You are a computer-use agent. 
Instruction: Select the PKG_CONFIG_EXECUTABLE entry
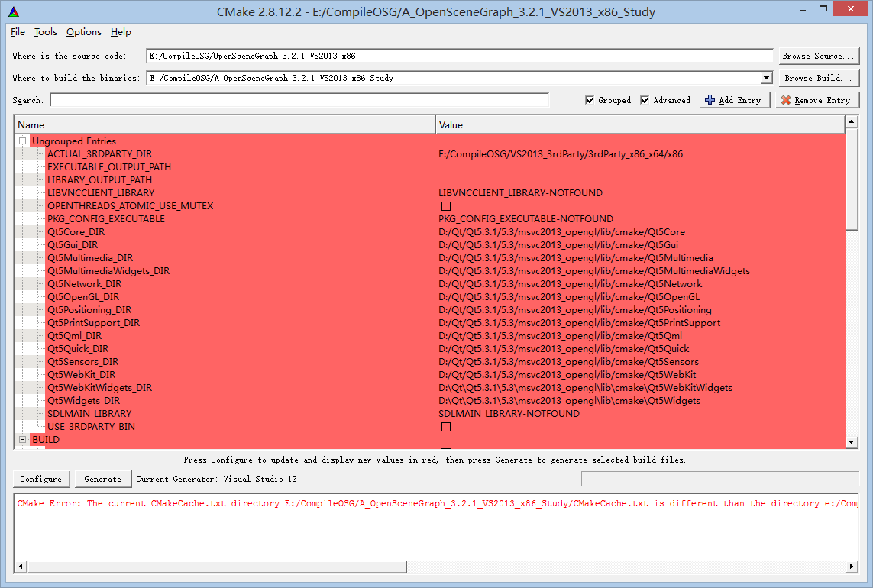106,219
